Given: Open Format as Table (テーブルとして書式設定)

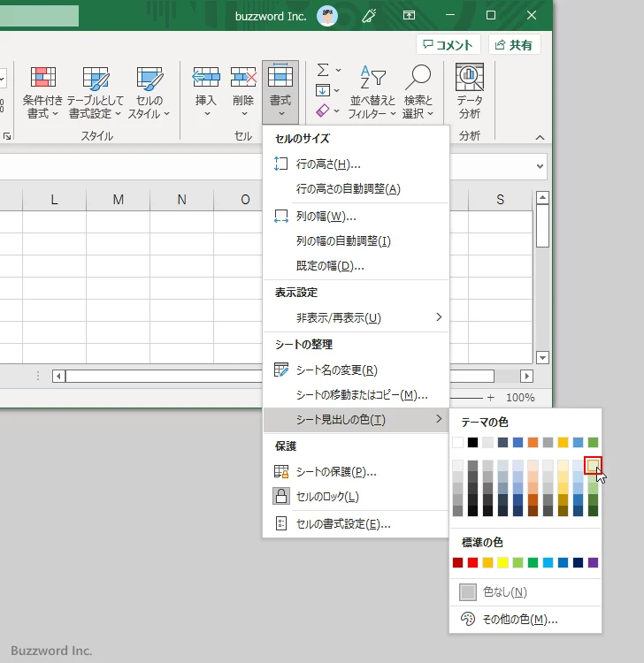Looking at the screenshot, I should (96, 93).
